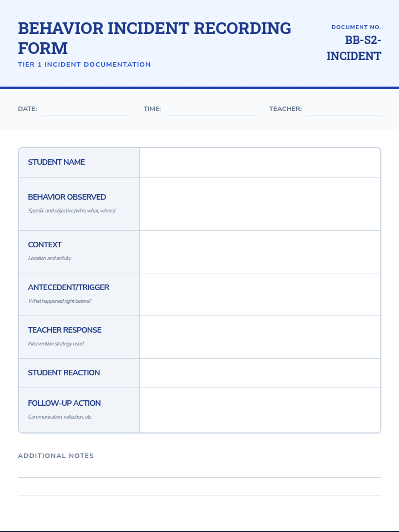Focus the Student Reaction entry cell

[x=260, y=373]
